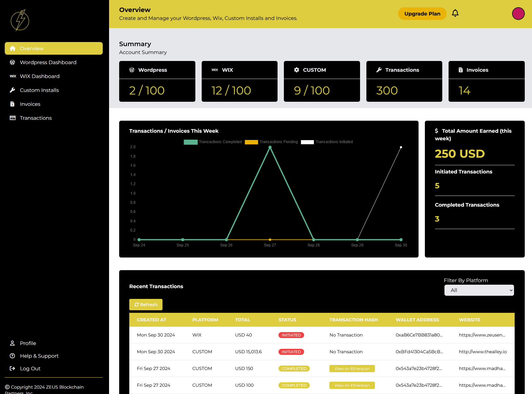Click the Profile person icon
This screenshot has width=532, height=394.
pos(13,343)
